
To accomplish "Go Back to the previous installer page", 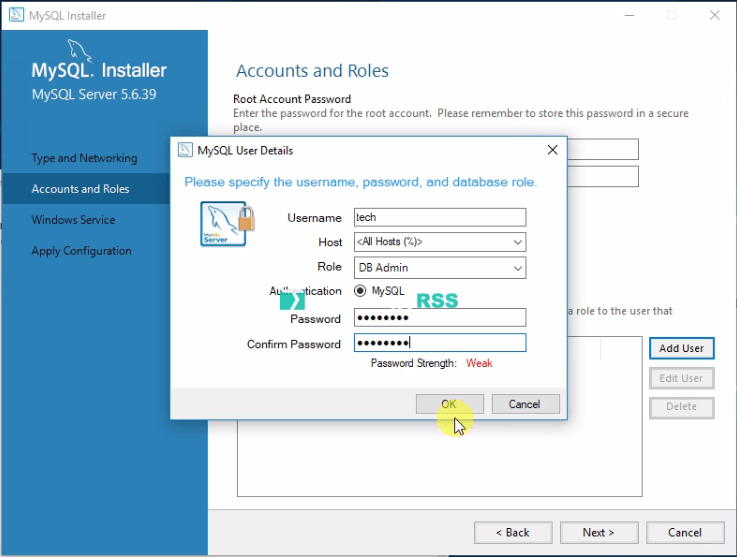I will coord(513,532).
